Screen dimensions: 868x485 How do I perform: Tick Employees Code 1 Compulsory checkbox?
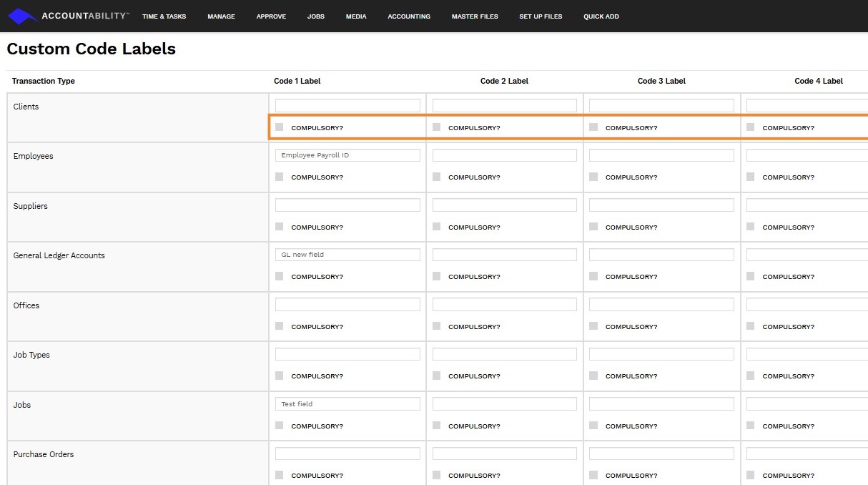pos(280,177)
